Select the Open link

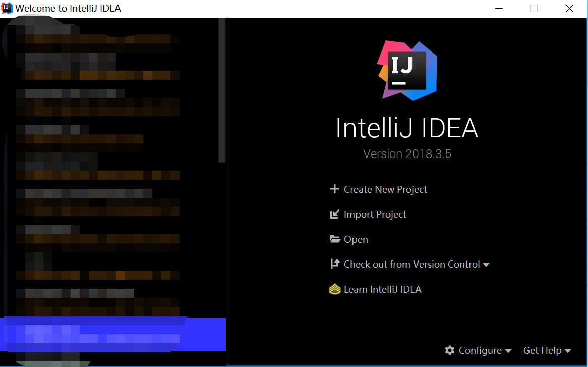(x=356, y=239)
